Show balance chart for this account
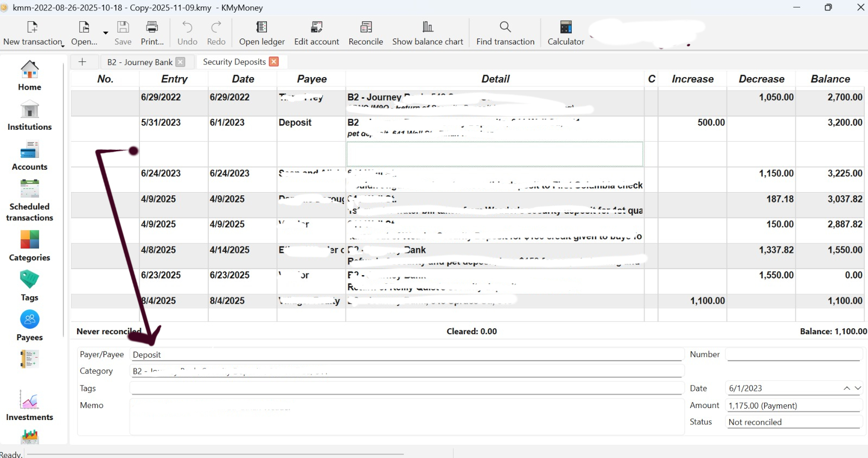868x458 pixels. pos(427,33)
